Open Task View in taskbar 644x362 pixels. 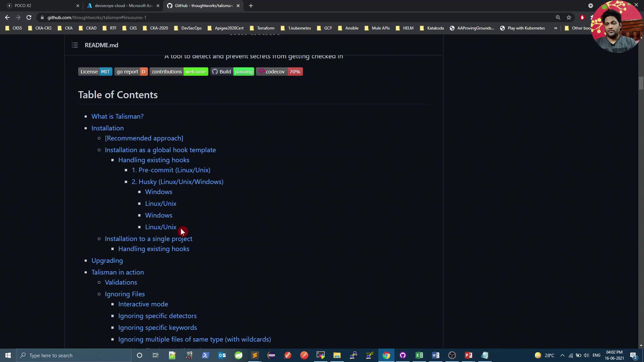click(x=156, y=355)
